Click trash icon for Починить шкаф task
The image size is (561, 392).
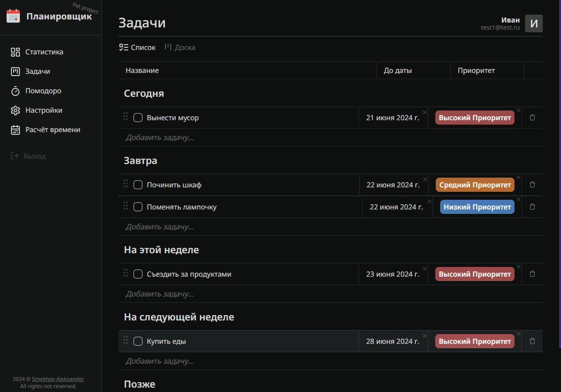pyautogui.click(x=532, y=185)
